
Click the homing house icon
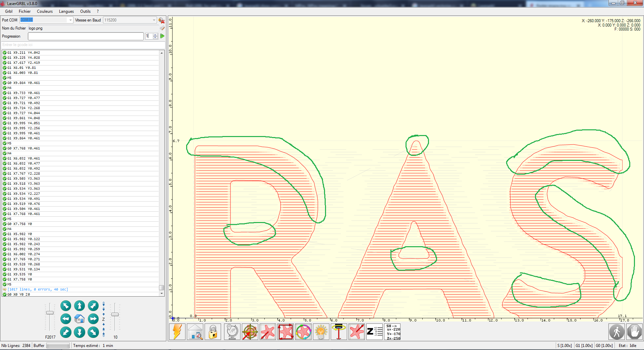coord(195,332)
